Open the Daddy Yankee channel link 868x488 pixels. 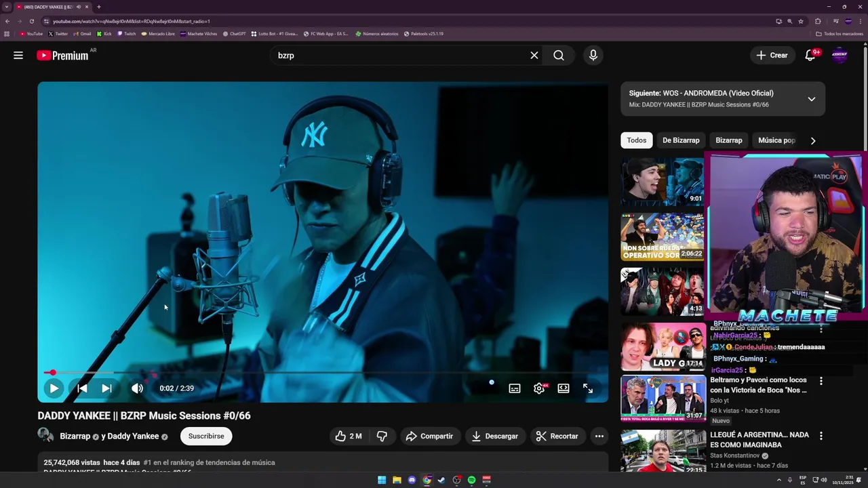(x=133, y=436)
